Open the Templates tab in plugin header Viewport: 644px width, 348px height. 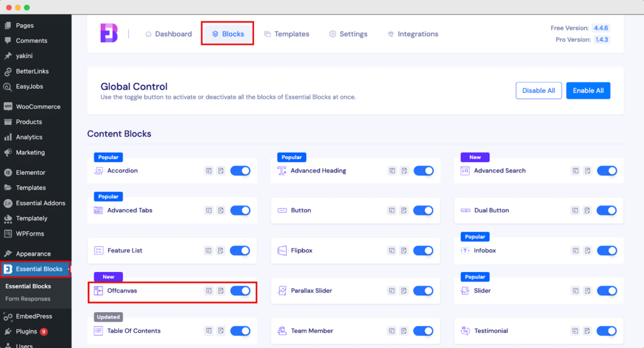(x=286, y=34)
